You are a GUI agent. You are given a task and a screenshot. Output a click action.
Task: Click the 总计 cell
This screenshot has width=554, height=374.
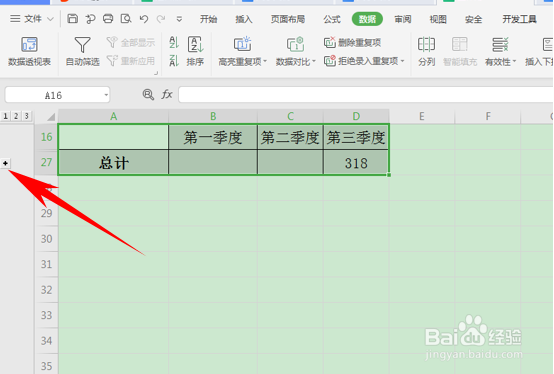coord(113,162)
